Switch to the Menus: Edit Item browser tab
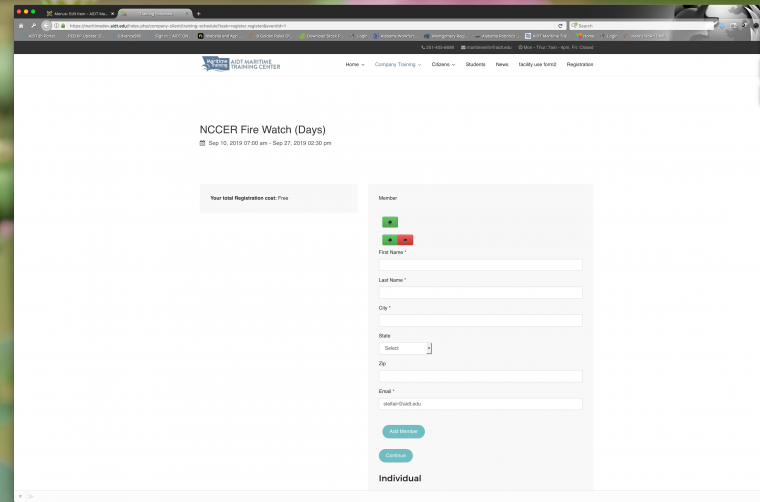This screenshot has width=760, height=502. (x=78, y=14)
